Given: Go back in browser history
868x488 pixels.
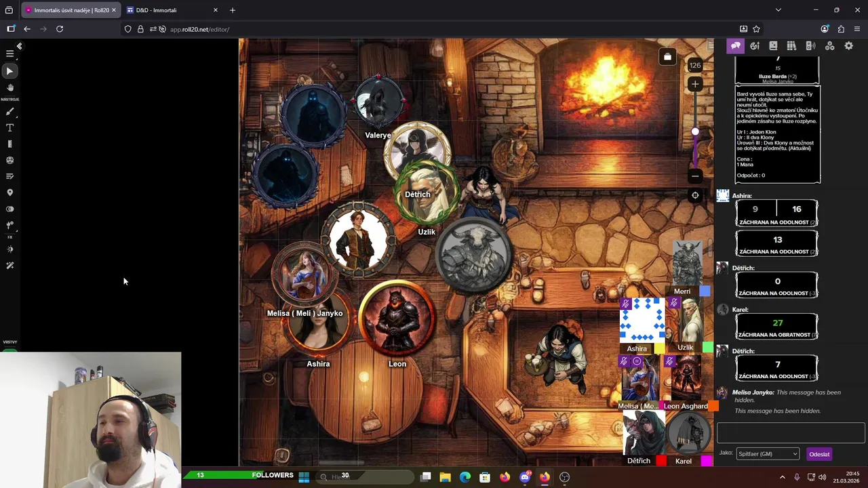Looking at the screenshot, I should point(27,29).
